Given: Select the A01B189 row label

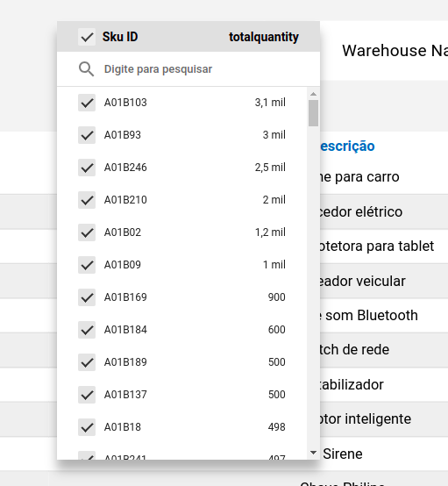Looking at the screenshot, I should 125,362.
